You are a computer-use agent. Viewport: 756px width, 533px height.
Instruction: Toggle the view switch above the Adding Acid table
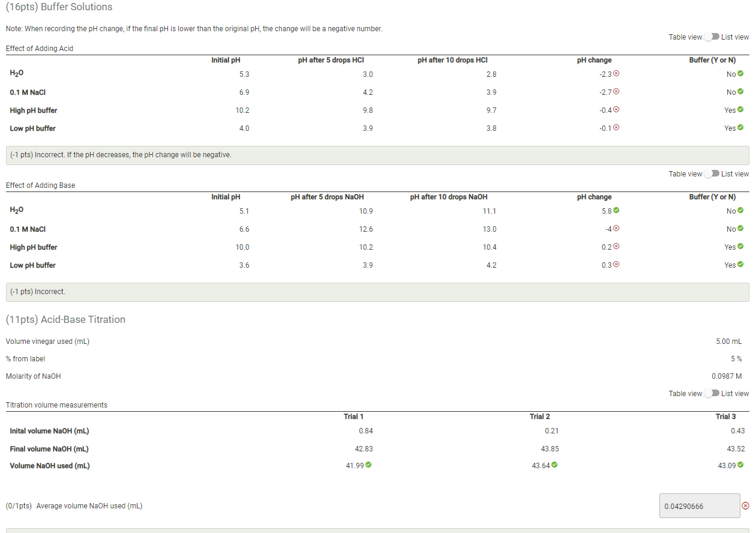[x=713, y=37]
